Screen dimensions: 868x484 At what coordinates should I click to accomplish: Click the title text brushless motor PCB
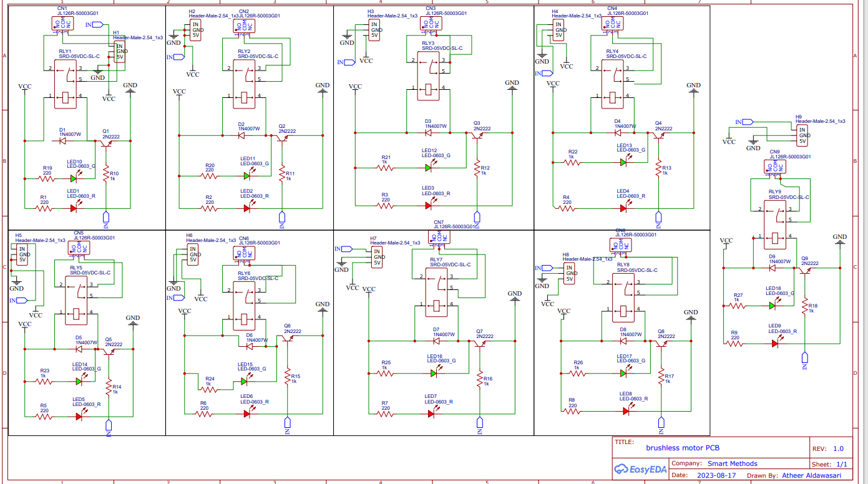(684, 448)
